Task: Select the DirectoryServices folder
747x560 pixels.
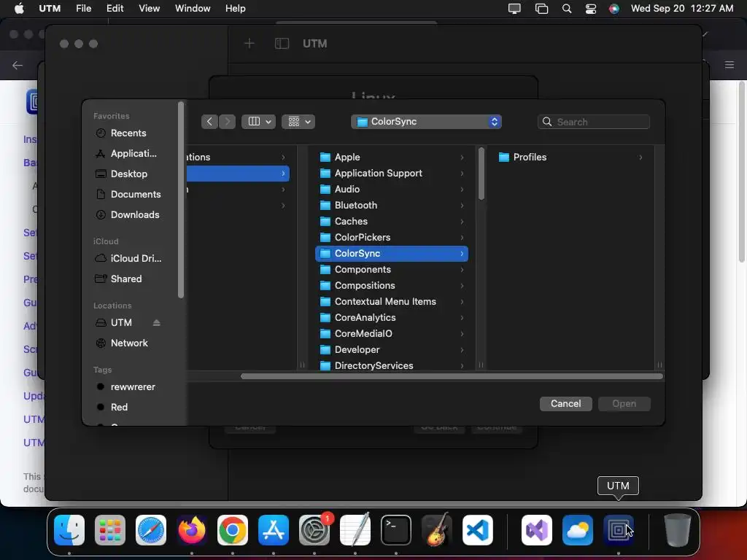Action: pos(392,365)
